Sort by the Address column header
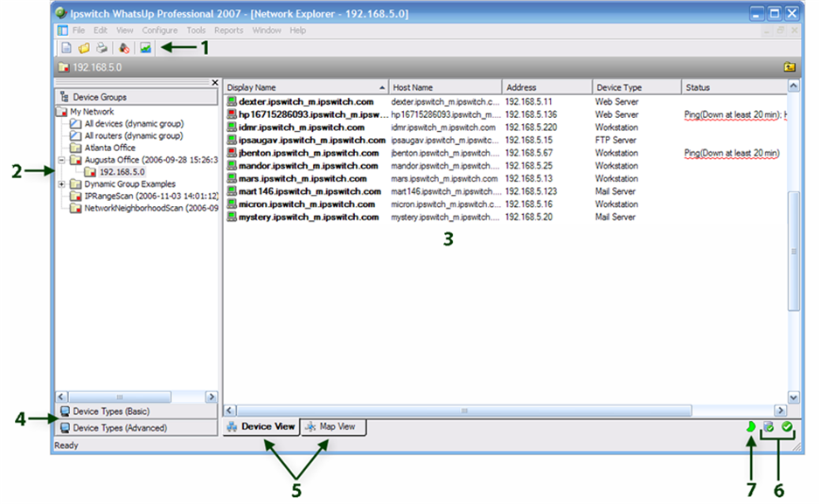821x504 pixels. (547, 87)
